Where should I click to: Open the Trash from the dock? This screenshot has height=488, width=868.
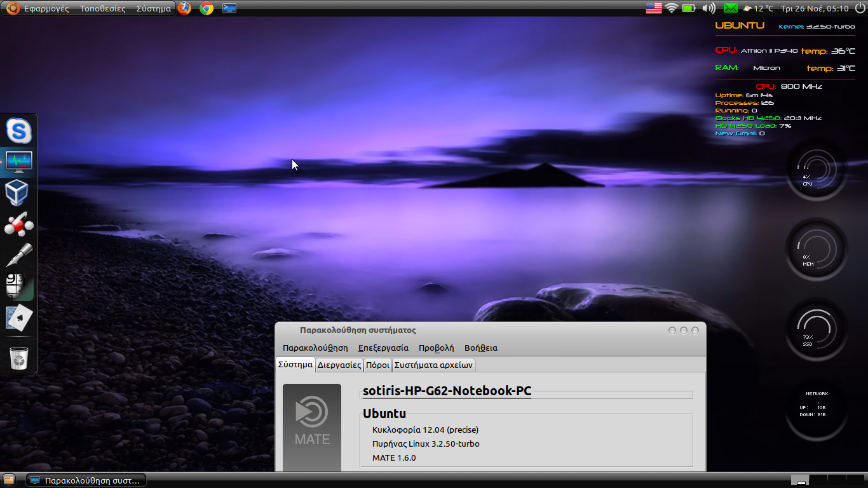point(19,358)
